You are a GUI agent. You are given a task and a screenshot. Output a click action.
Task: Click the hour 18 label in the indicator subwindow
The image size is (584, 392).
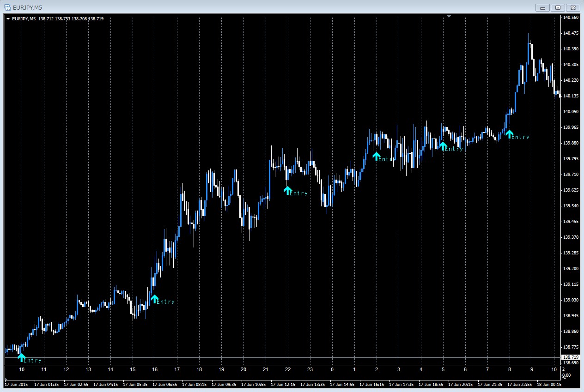[199, 370]
